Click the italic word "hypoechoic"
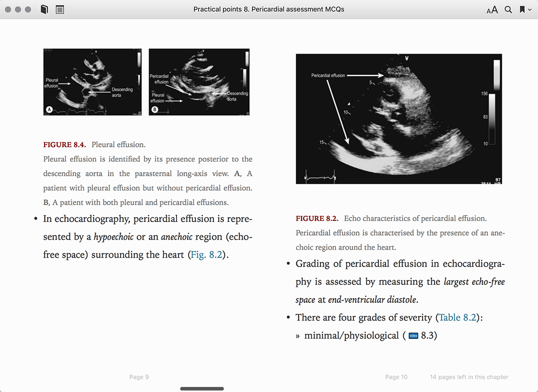Image resolution: width=538 pixels, height=392 pixels. 113,237
